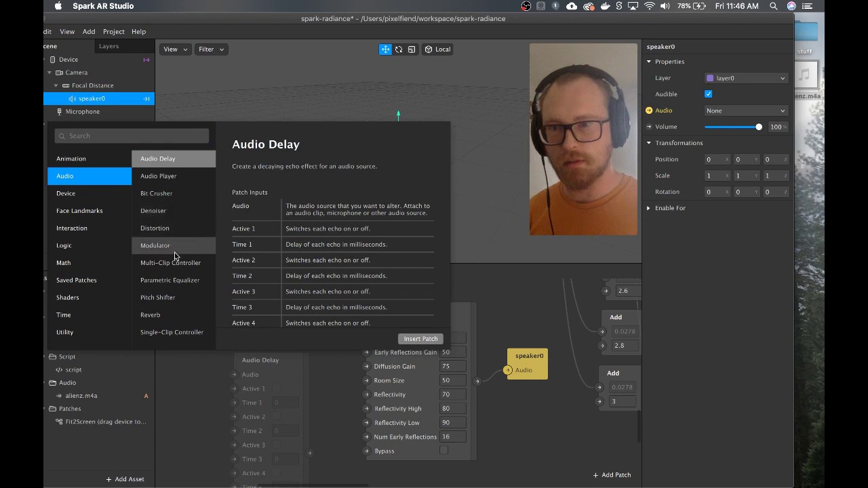The image size is (868, 488).
Task: Choose Pitch Shifter in the patch list
Action: 174,298
